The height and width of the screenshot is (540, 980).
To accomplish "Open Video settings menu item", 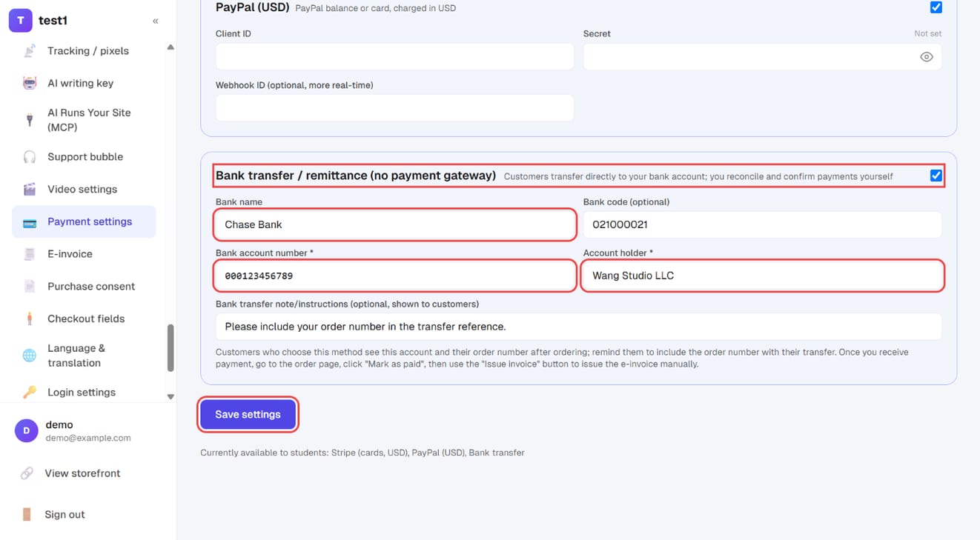I will (84, 190).
